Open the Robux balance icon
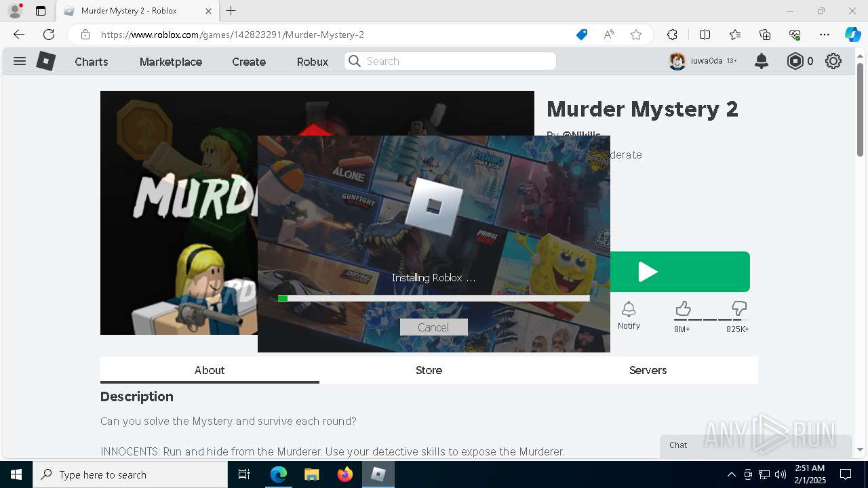The height and width of the screenshot is (488, 868). tap(795, 61)
